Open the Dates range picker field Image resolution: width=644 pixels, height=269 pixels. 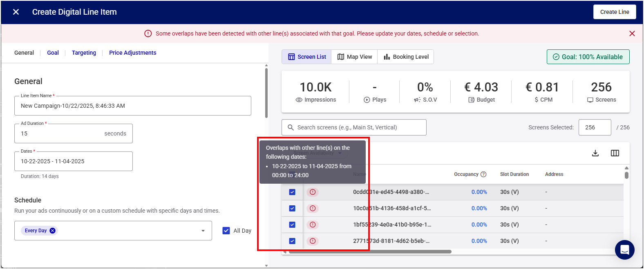74,161
